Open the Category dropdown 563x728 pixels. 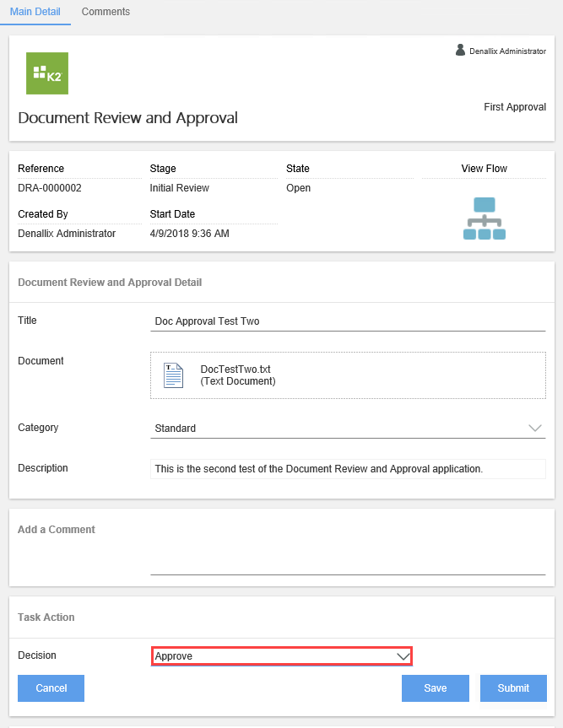(x=534, y=428)
